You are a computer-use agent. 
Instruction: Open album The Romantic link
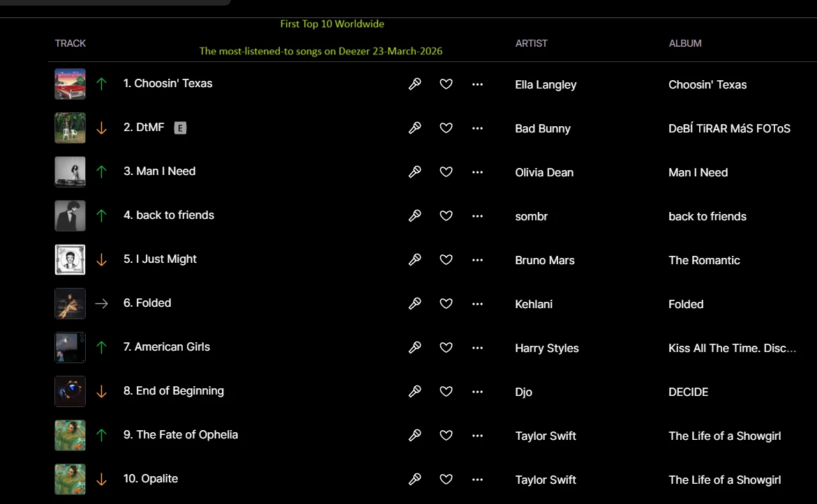[x=704, y=260]
